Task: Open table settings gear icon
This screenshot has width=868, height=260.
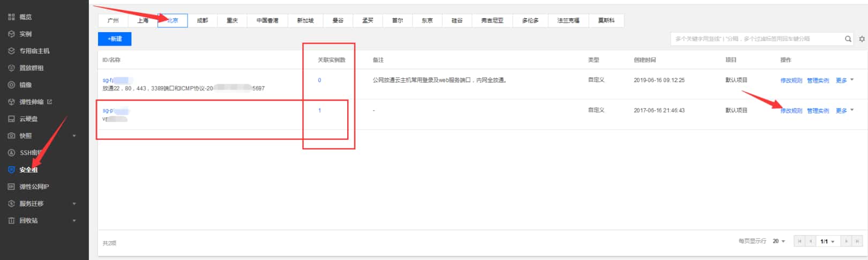Action: point(862,39)
